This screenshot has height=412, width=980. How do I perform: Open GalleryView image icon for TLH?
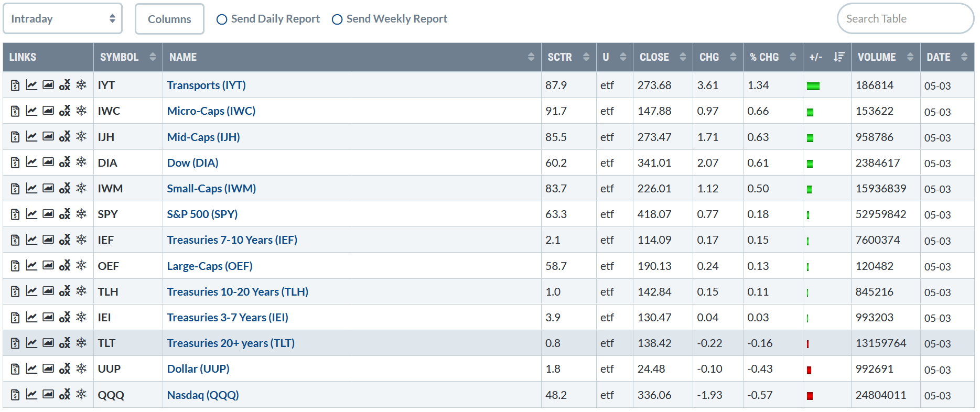point(48,291)
